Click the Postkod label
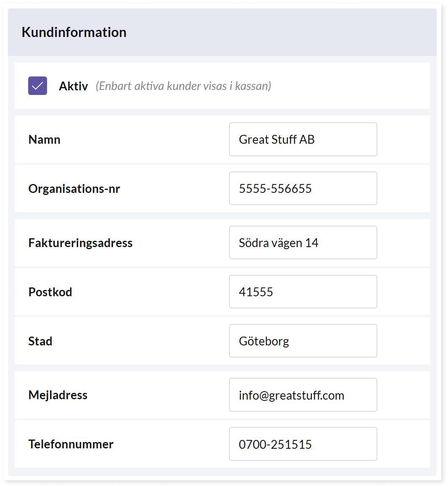 coord(50,292)
